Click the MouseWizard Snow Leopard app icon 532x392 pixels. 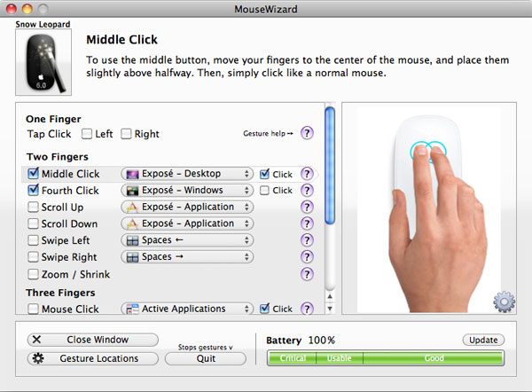tap(43, 62)
